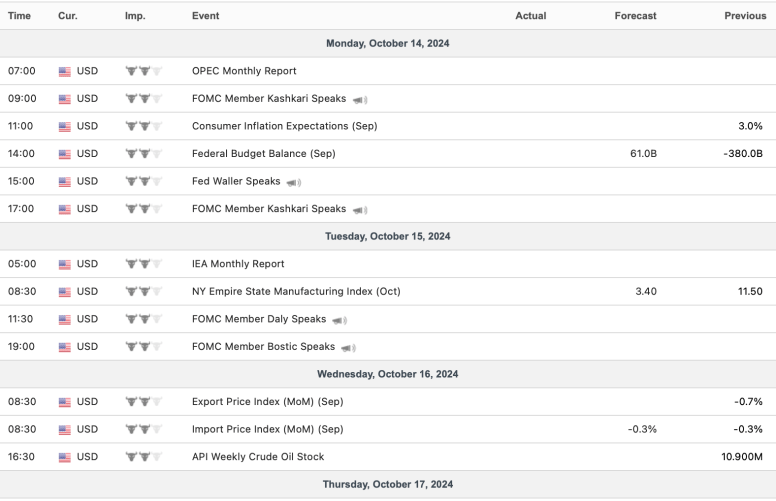Screen dimensions: 776x501
Task: Open Import Price Index (MoM) (Sep) event
Action: [267, 429]
